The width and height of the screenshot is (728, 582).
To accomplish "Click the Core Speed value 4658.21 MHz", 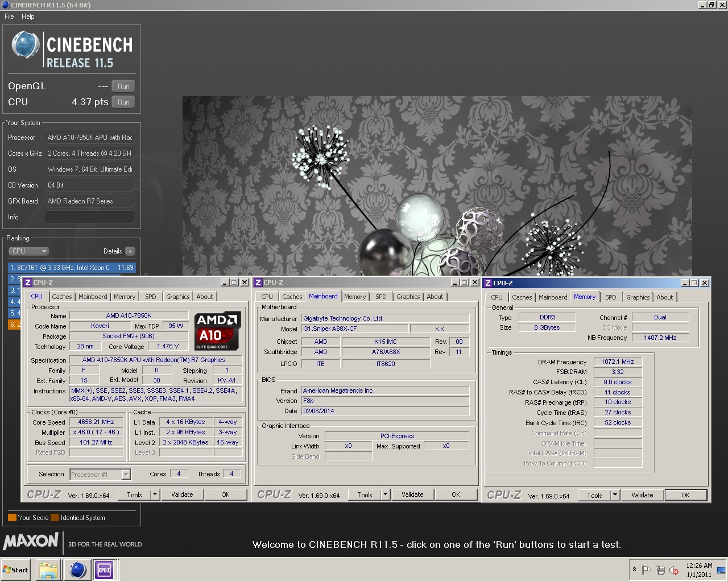I will 96,422.
